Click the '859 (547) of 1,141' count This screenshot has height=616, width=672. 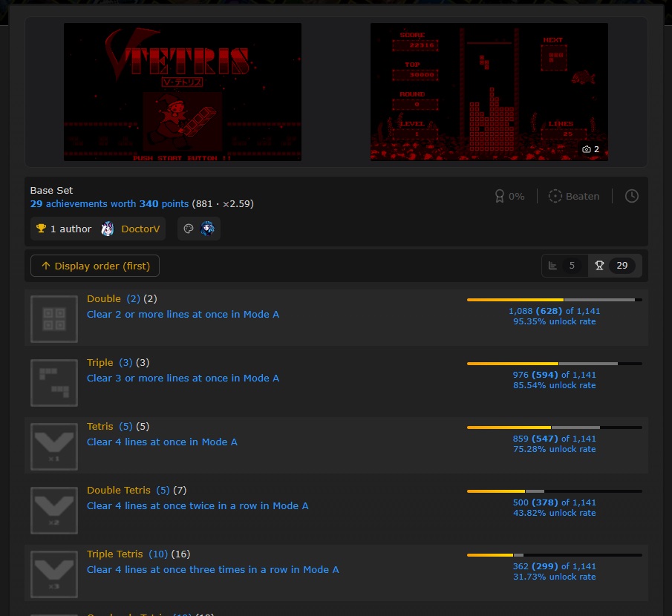pyautogui.click(x=555, y=439)
